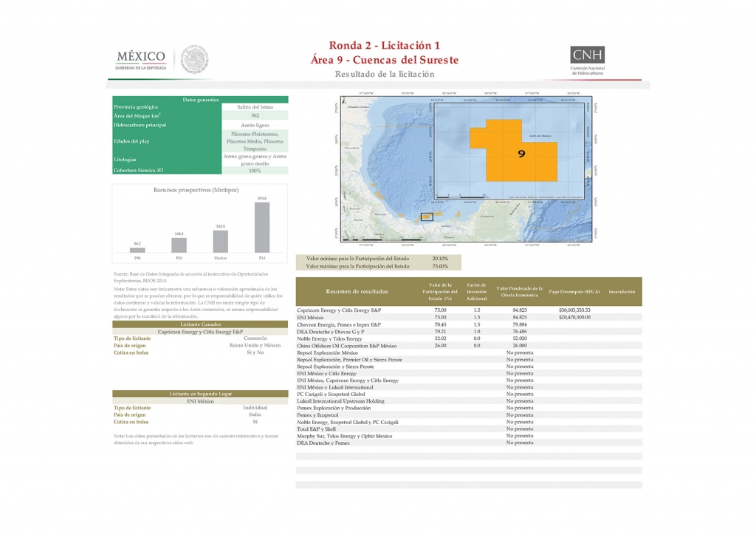Click the P10 bar in the chart
Image resolution: width=756 pixels, height=535 pixels.
tap(262, 227)
